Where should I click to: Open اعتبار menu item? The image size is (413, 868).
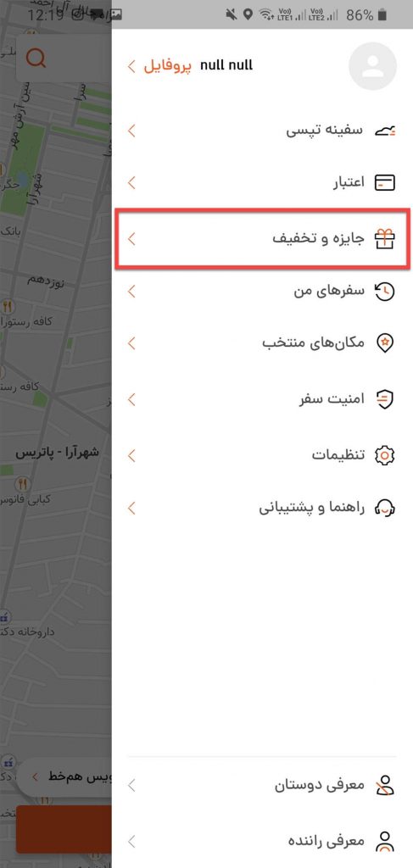click(262, 183)
